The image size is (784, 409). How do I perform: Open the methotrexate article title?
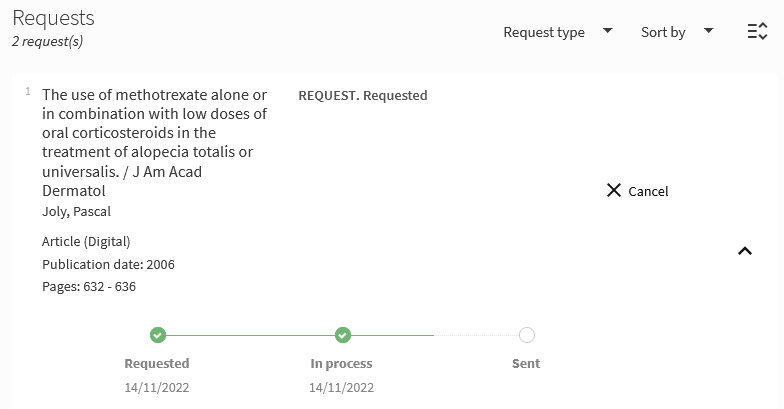pos(154,142)
